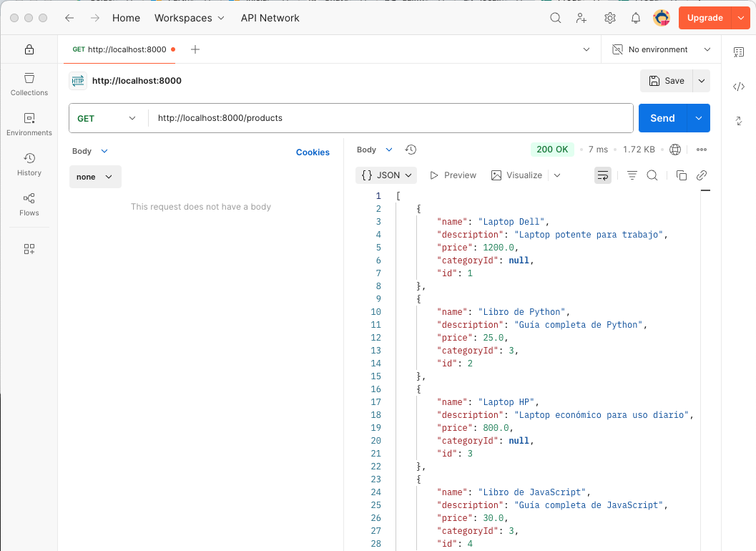
Task: Go to Home
Action: [127, 18]
